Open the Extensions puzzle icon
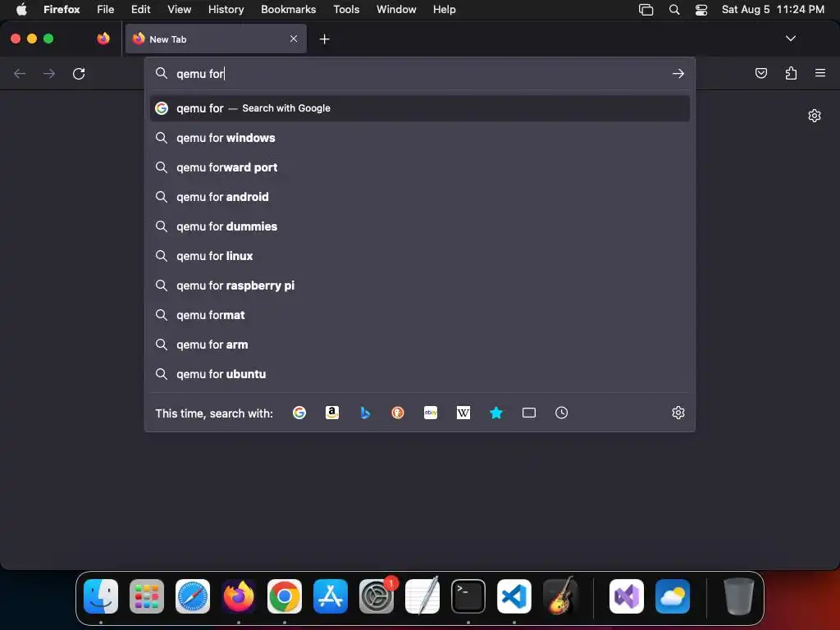The width and height of the screenshot is (840, 630). click(791, 73)
